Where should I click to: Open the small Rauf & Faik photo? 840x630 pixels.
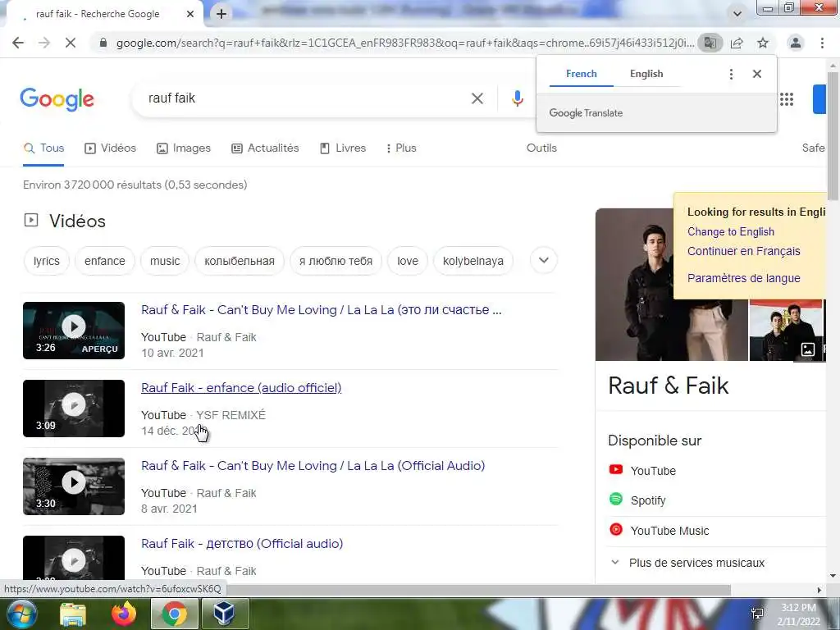(786, 330)
